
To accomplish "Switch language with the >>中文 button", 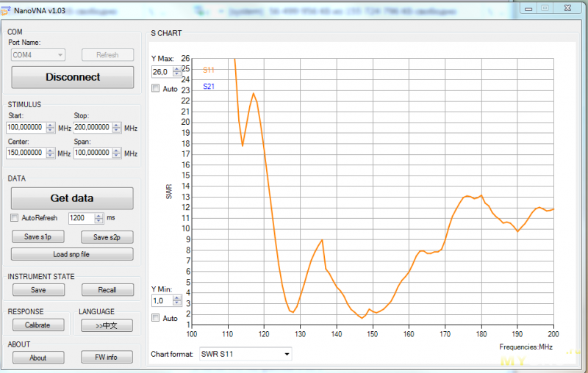I will point(107,325).
